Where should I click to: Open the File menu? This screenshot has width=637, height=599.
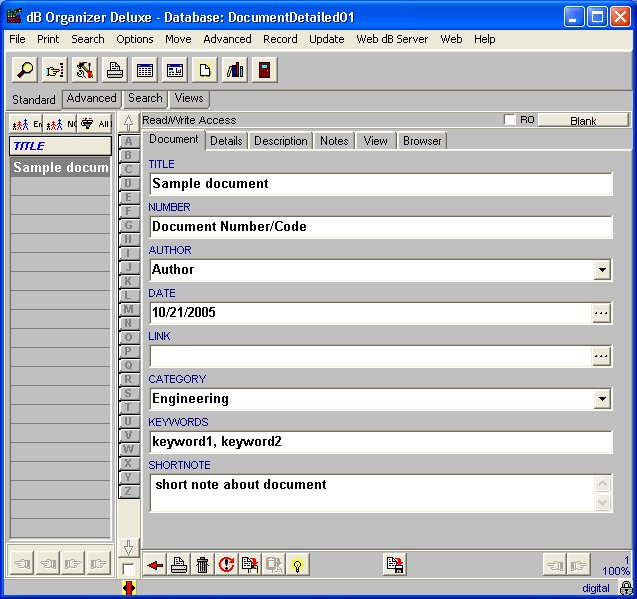point(17,39)
